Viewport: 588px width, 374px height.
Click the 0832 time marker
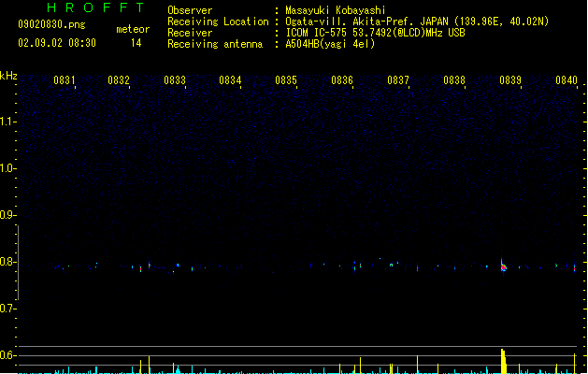[119, 80]
